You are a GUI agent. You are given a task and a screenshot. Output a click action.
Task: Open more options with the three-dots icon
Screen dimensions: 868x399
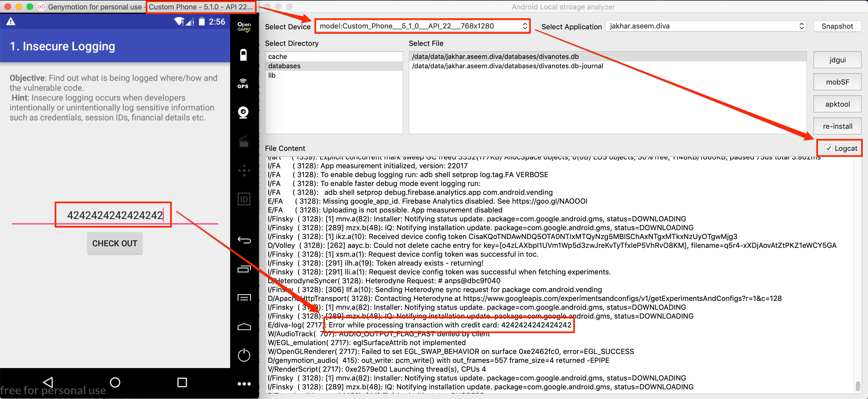click(244, 384)
